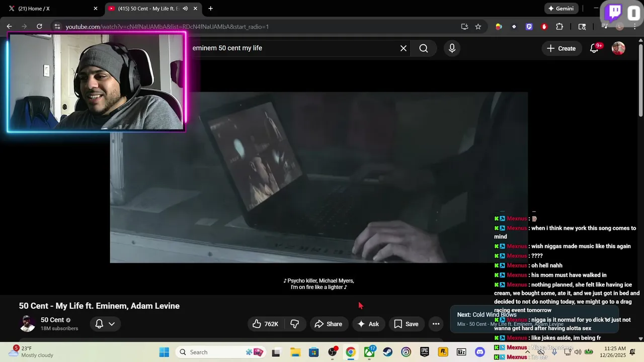Open the 50 Cent channel name link
644x362 pixels.
pos(52,320)
